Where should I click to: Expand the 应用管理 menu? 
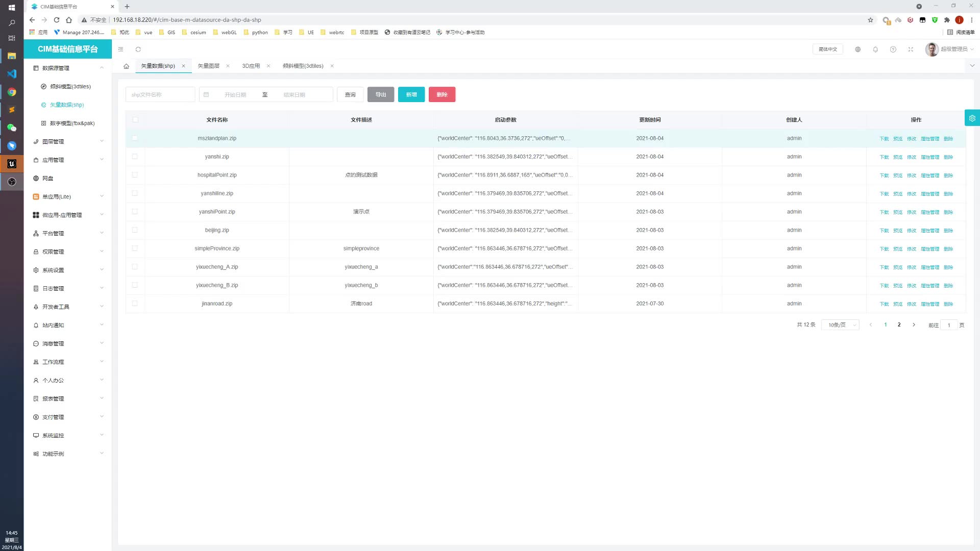pyautogui.click(x=68, y=160)
